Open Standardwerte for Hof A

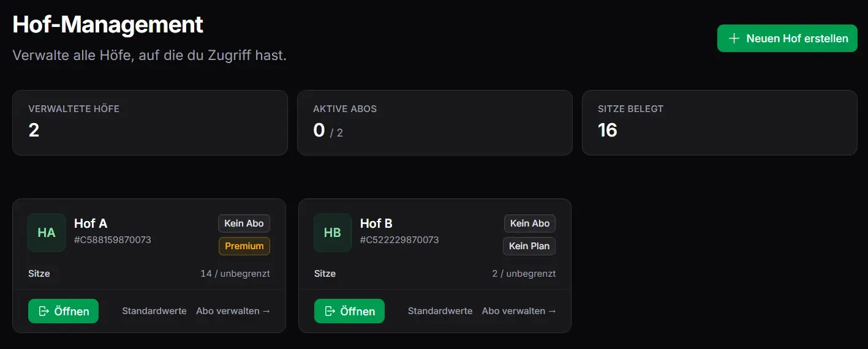click(154, 311)
